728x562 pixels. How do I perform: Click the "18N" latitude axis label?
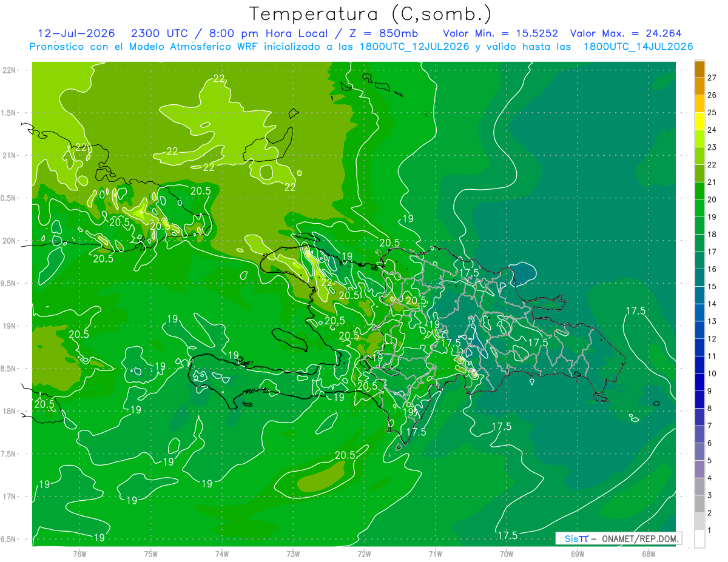pos(10,411)
